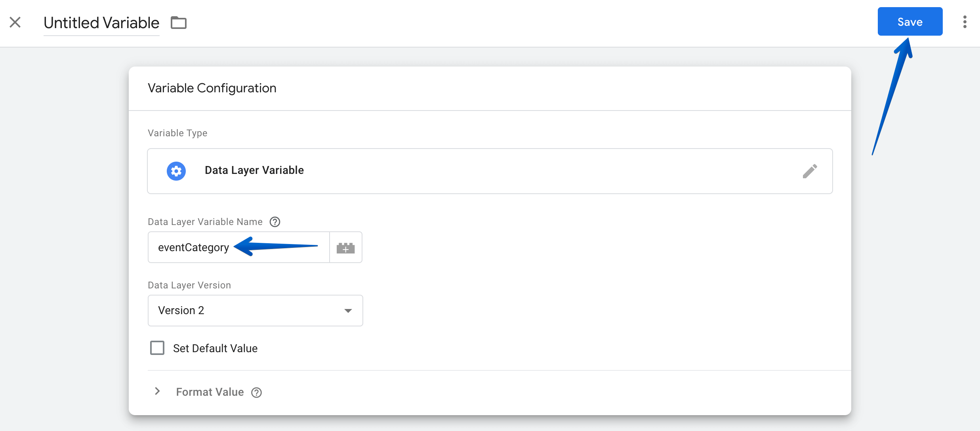
Task: Click the Data Layer Variable text label
Action: coord(254,170)
